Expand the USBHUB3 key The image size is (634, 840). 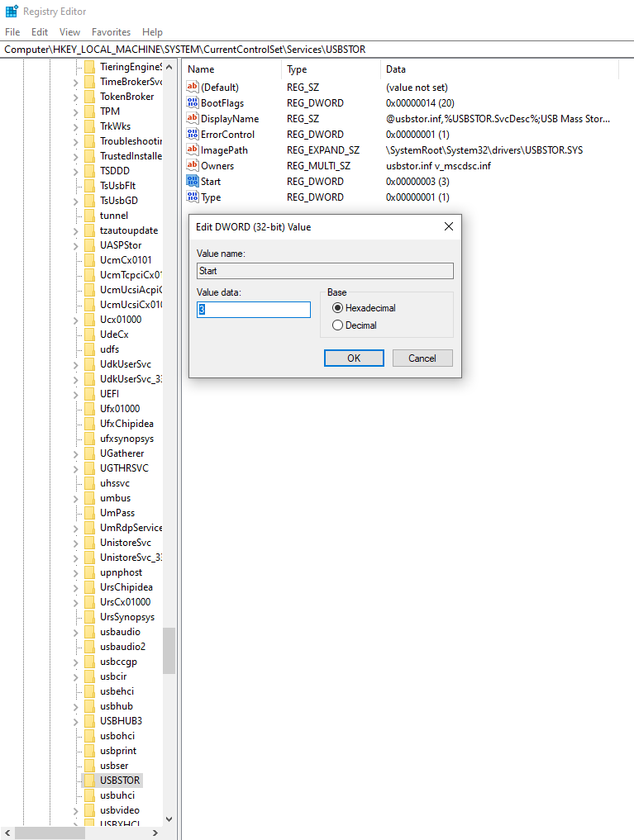click(75, 722)
